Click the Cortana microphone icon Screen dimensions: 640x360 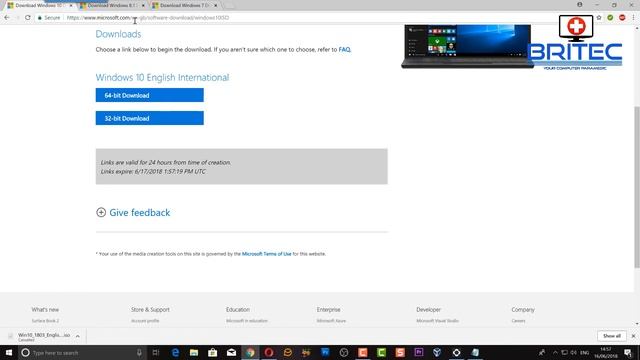(x=139, y=353)
